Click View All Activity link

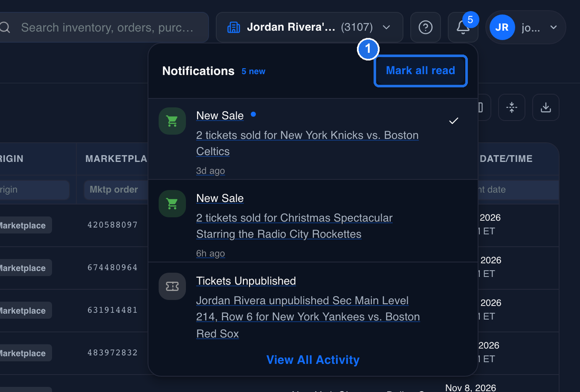coord(313,360)
